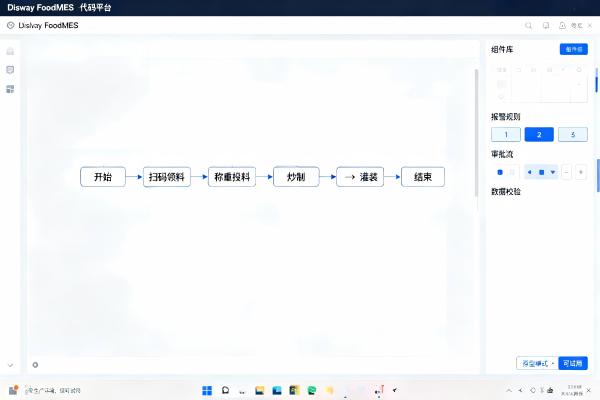Select the 称重投料 process node
This screenshot has height=400, width=600.
(232, 177)
